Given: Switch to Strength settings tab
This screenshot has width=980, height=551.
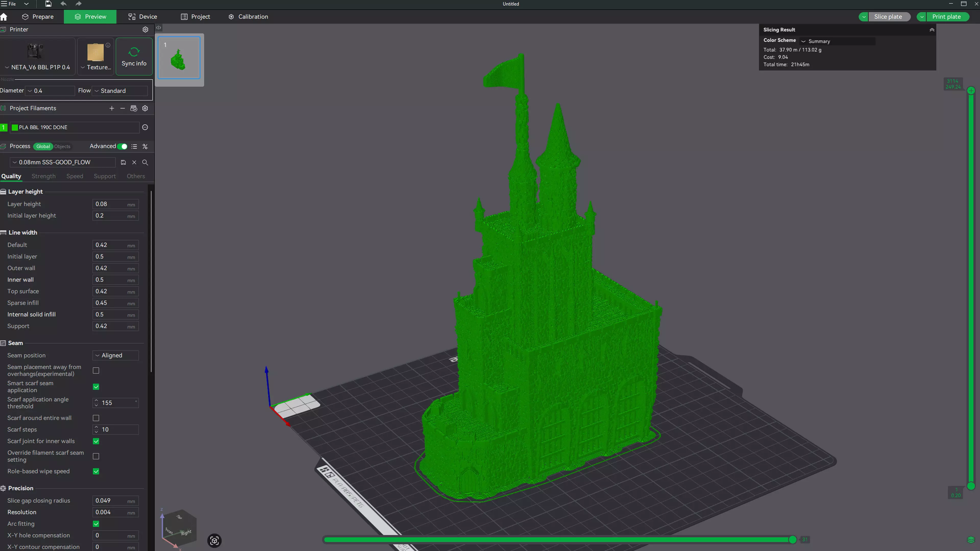Looking at the screenshot, I should (43, 176).
